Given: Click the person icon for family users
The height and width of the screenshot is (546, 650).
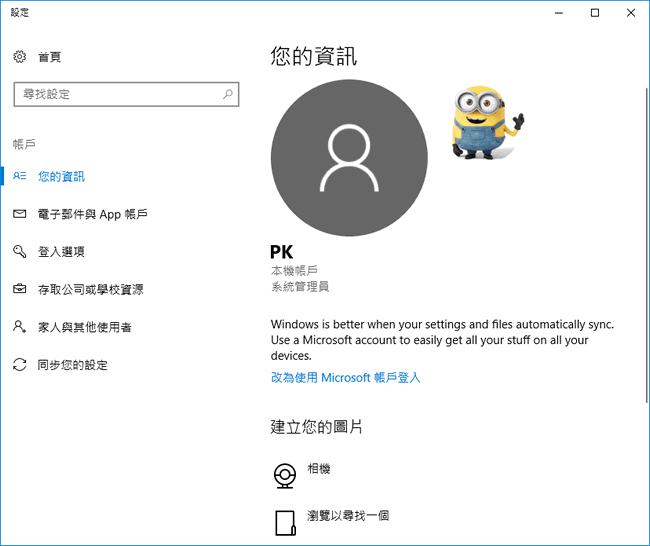Looking at the screenshot, I should [x=19, y=327].
